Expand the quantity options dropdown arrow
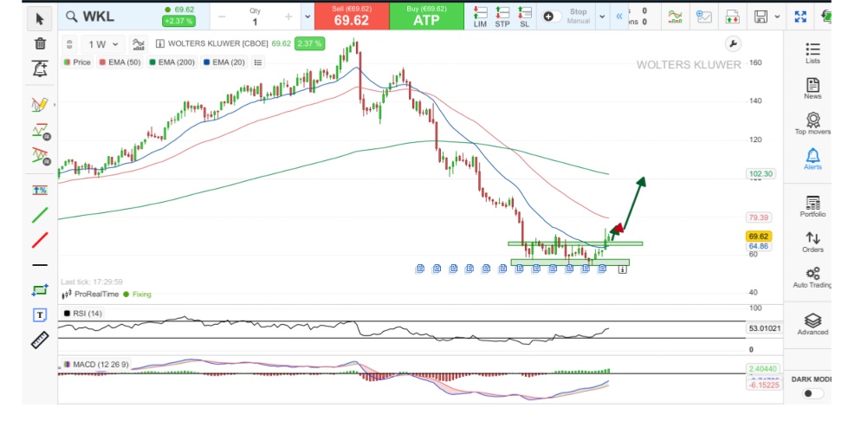The height and width of the screenshot is (428, 868). click(x=308, y=16)
